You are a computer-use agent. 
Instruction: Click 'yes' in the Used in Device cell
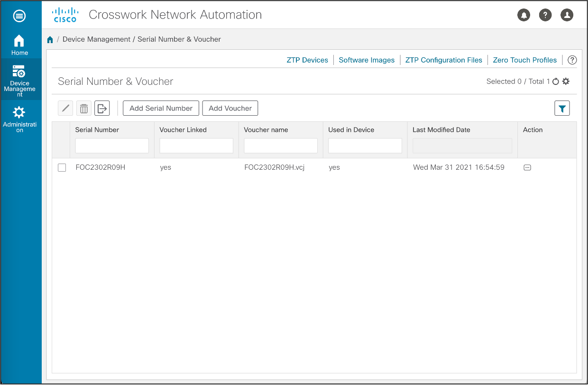pyautogui.click(x=334, y=168)
